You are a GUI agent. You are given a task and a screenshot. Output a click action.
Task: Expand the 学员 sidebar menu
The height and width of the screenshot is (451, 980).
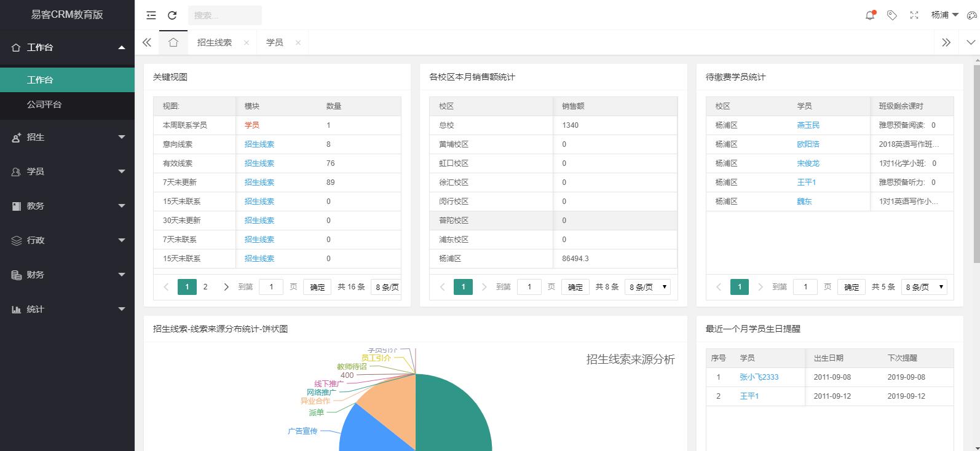click(67, 171)
